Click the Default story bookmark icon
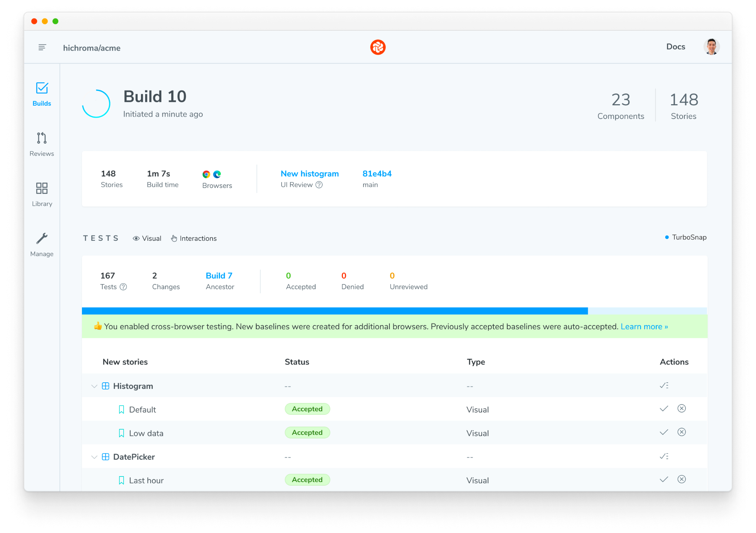Screen dimensions: 756x533 click(121, 410)
